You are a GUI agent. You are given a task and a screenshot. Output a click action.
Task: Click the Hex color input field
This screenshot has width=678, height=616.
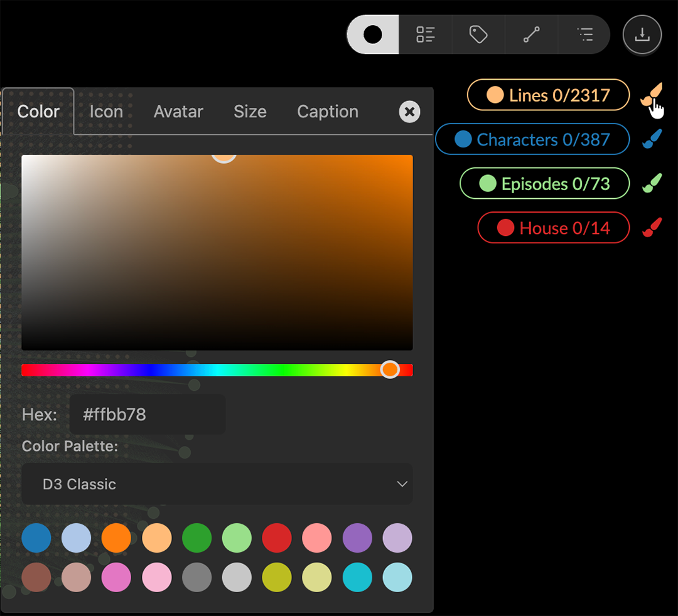147,415
